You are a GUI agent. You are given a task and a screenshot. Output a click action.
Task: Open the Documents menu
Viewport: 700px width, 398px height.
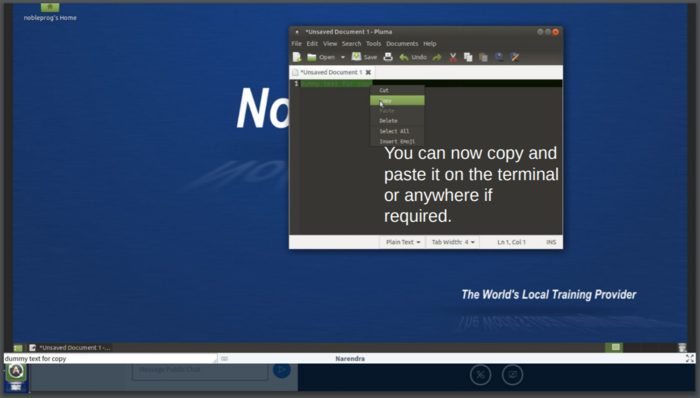pyautogui.click(x=402, y=44)
